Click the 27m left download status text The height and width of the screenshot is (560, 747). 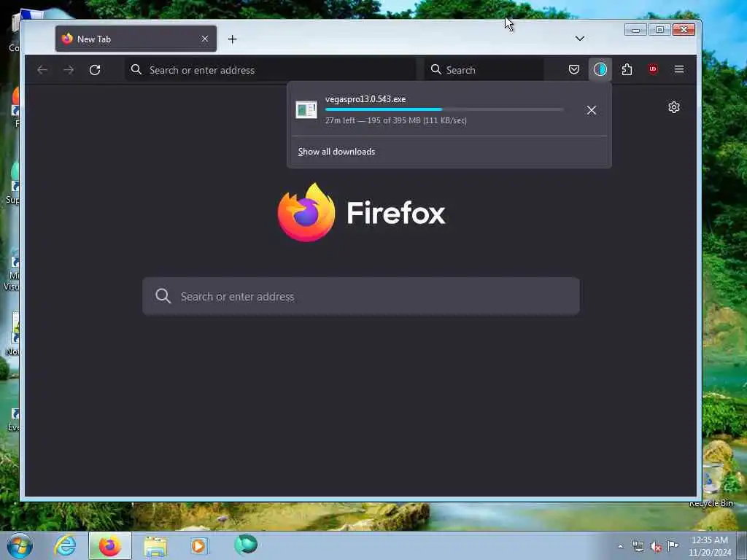396,120
